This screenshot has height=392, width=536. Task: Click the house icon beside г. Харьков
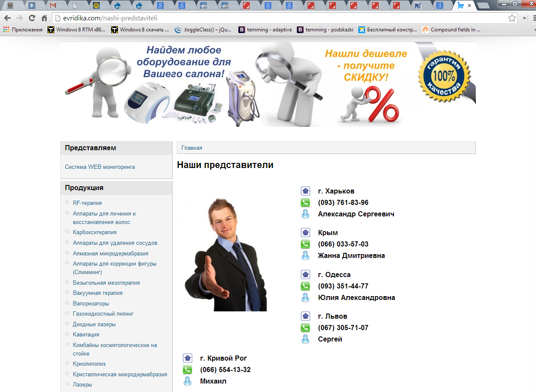click(x=305, y=191)
